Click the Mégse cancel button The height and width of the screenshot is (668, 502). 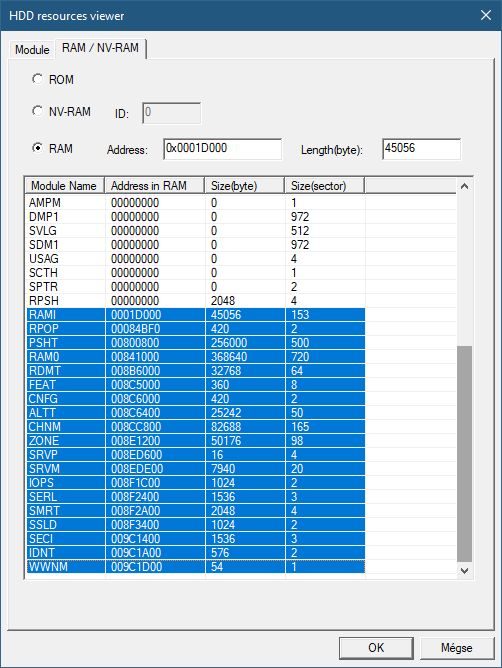click(x=456, y=648)
